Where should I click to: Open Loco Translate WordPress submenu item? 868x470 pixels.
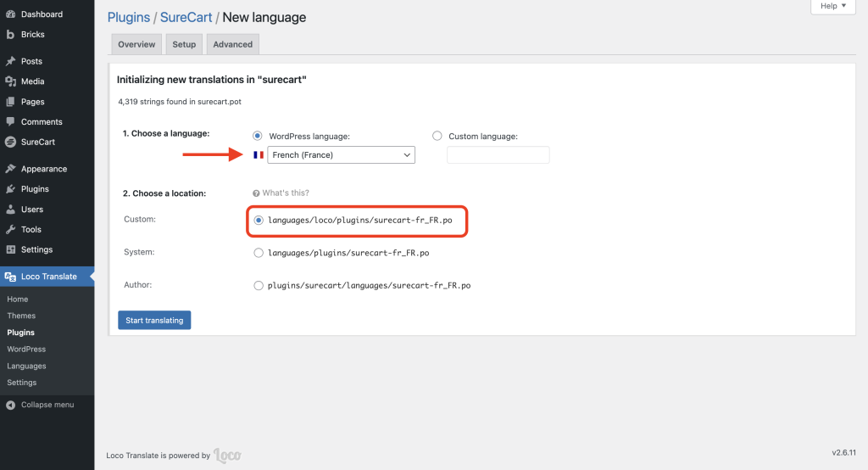point(26,350)
